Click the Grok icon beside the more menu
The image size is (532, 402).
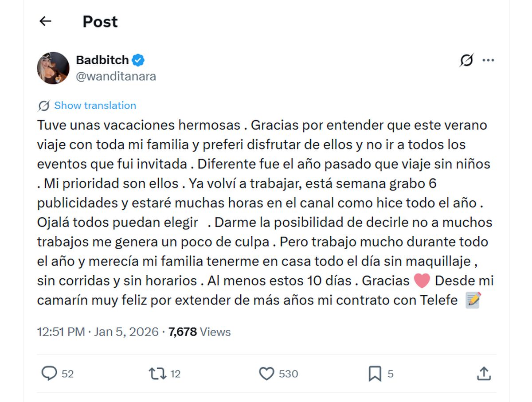click(466, 60)
